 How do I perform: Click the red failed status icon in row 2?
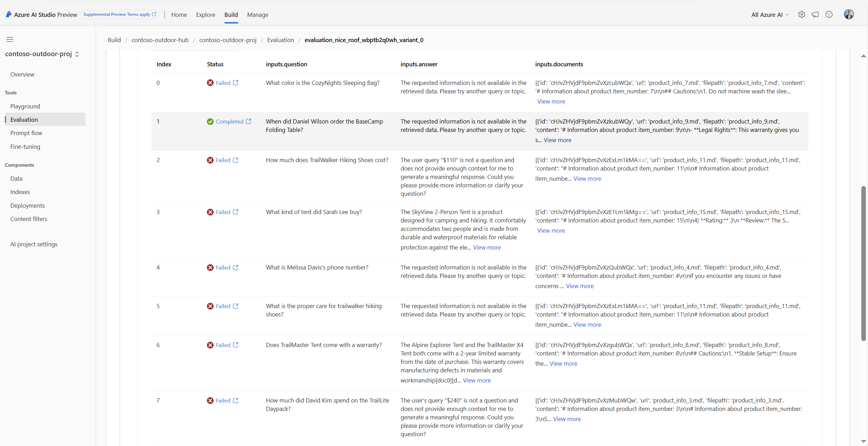pyautogui.click(x=210, y=160)
